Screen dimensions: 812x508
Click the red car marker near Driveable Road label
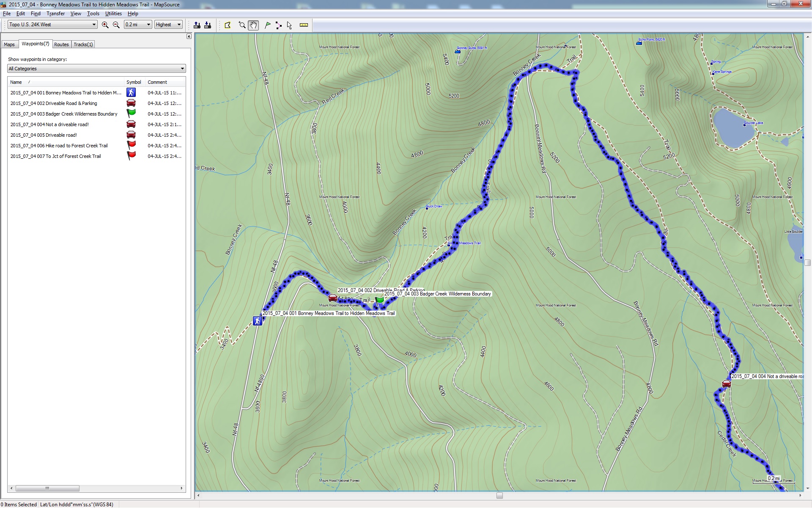(333, 298)
